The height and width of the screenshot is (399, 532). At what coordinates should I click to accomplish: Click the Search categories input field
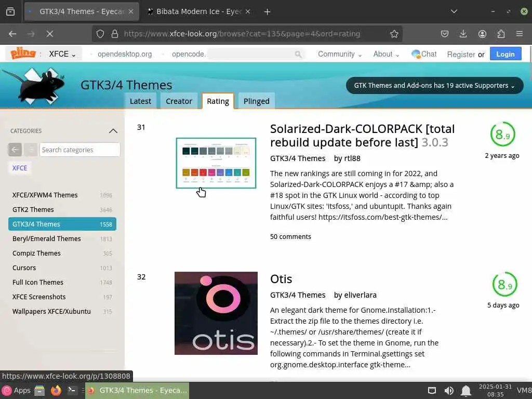click(x=79, y=150)
